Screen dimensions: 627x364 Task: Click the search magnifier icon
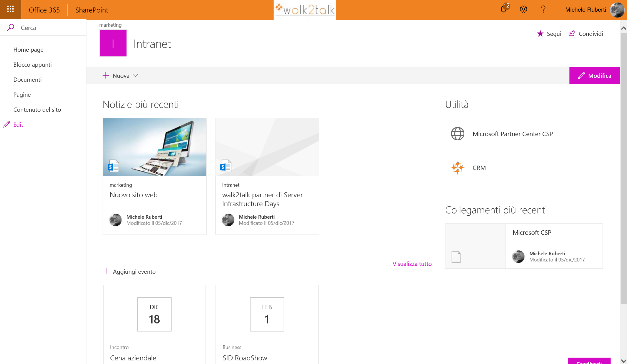[10, 28]
